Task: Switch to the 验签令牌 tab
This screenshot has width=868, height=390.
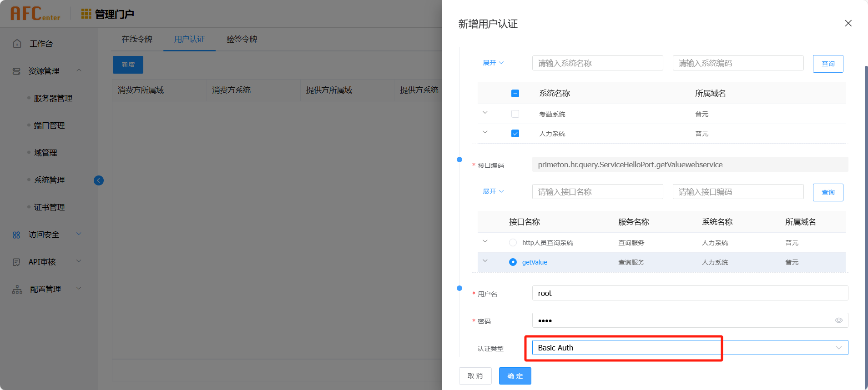Action: [x=242, y=40]
